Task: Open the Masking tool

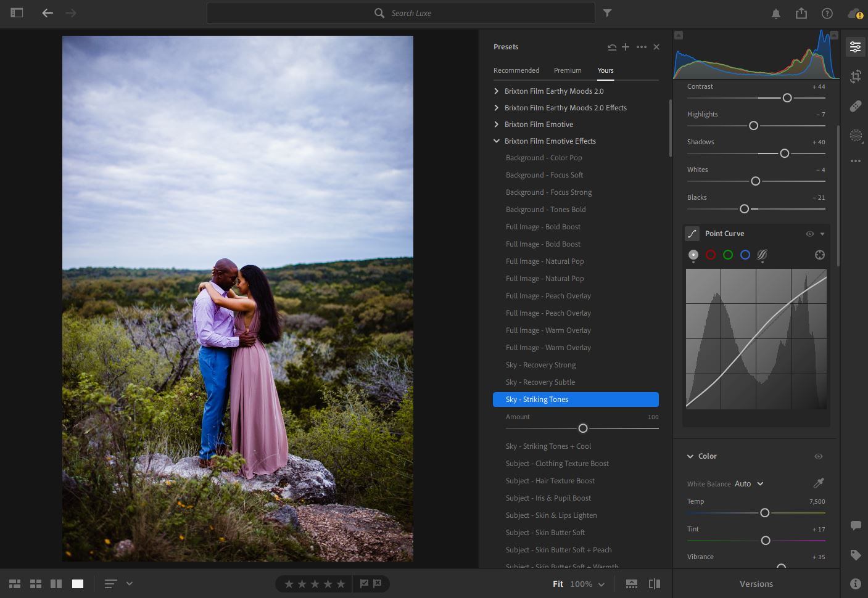Action: coord(856,136)
